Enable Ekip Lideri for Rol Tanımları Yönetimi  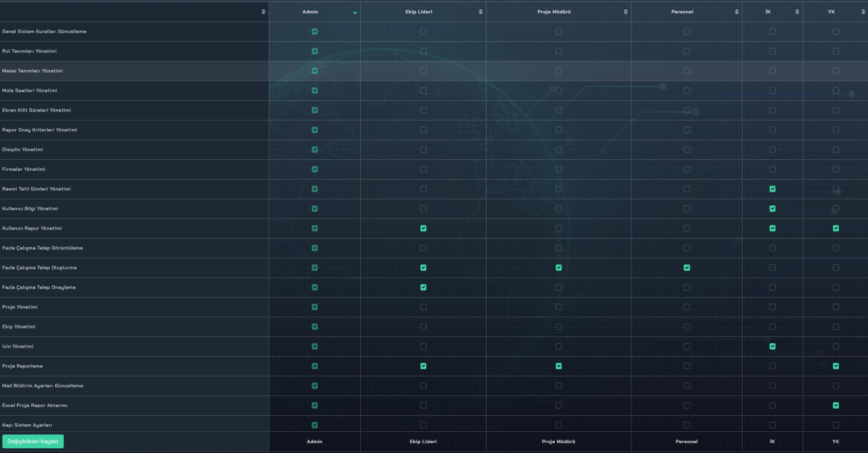423,51
